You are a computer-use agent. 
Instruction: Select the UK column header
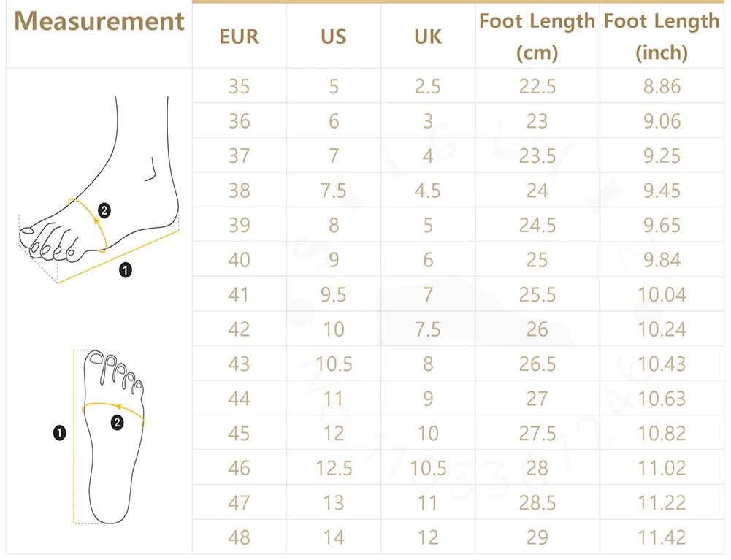point(428,37)
